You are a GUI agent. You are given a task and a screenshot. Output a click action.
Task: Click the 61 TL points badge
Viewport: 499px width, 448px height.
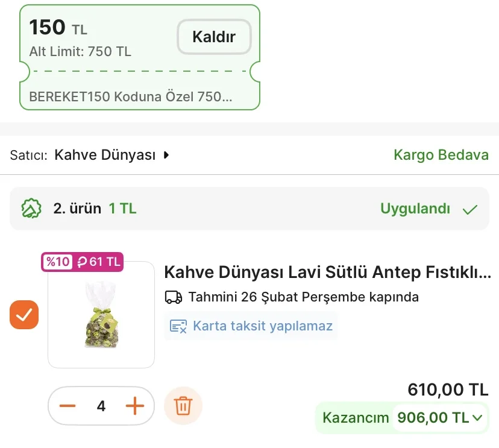pyautogui.click(x=99, y=262)
